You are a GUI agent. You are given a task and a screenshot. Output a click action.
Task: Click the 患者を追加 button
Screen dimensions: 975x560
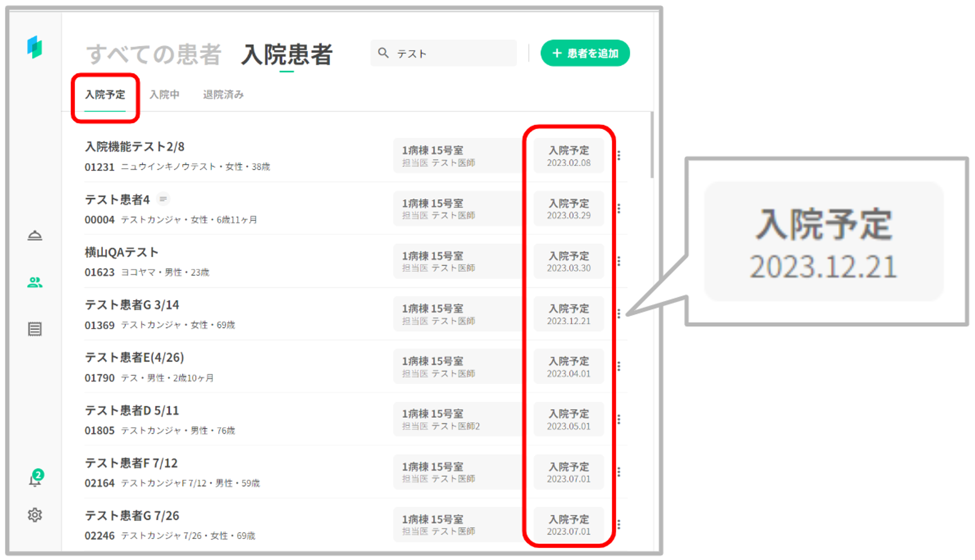click(585, 53)
